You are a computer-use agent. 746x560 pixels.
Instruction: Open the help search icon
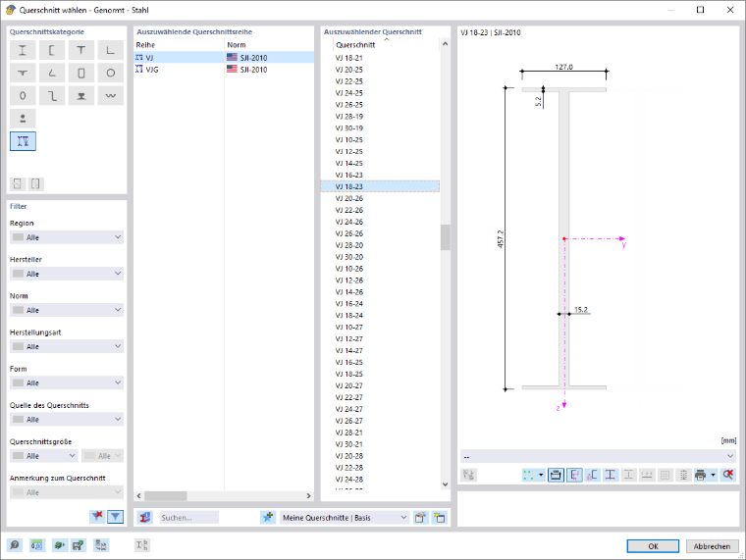point(15,545)
